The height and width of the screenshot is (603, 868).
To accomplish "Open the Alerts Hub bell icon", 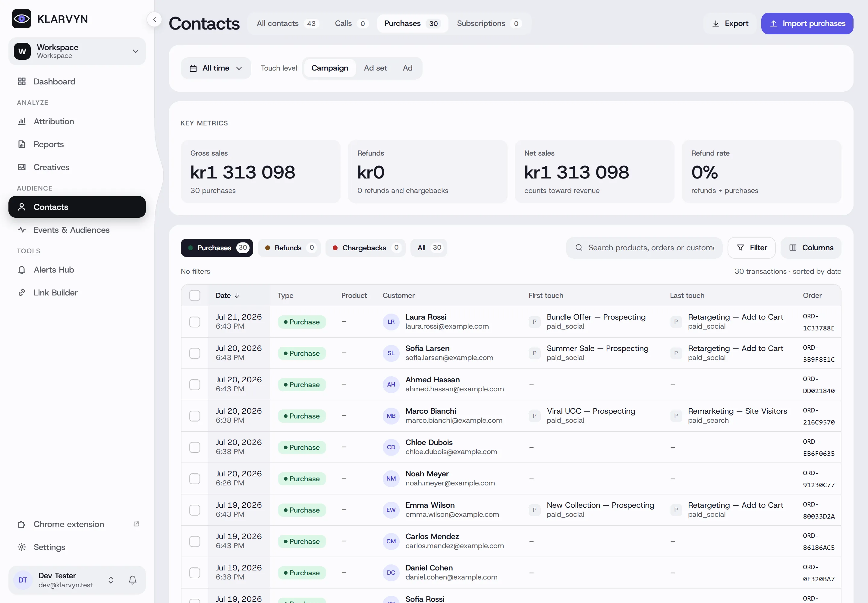I will 22,270.
